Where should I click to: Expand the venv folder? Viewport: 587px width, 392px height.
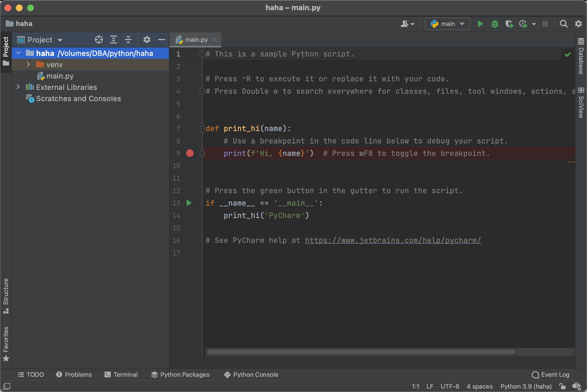(x=28, y=64)
